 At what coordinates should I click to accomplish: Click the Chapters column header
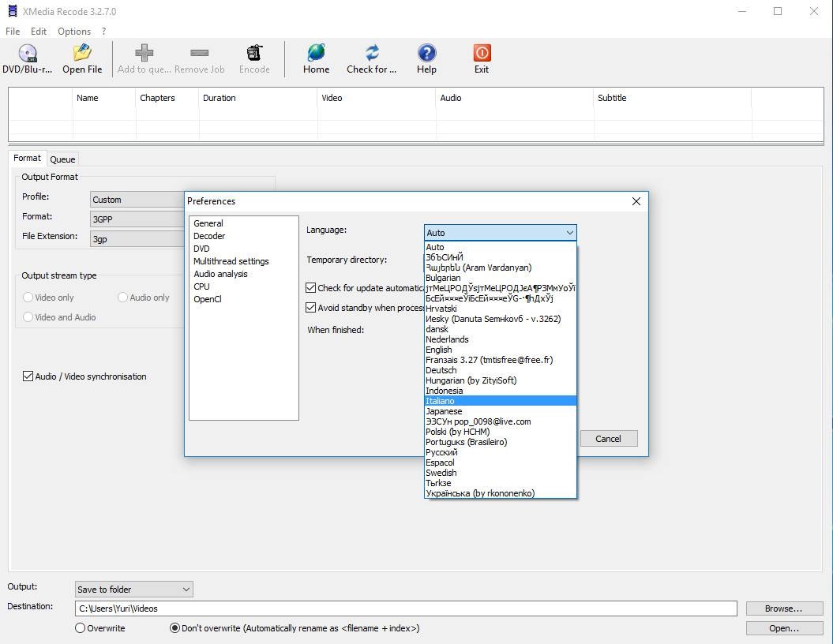coord(167,98)
